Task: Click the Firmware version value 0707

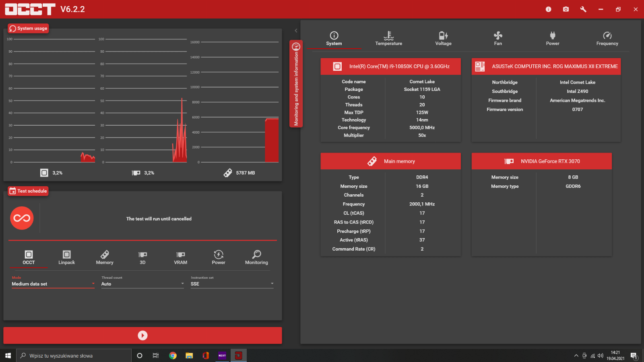Action: [577, 109]
